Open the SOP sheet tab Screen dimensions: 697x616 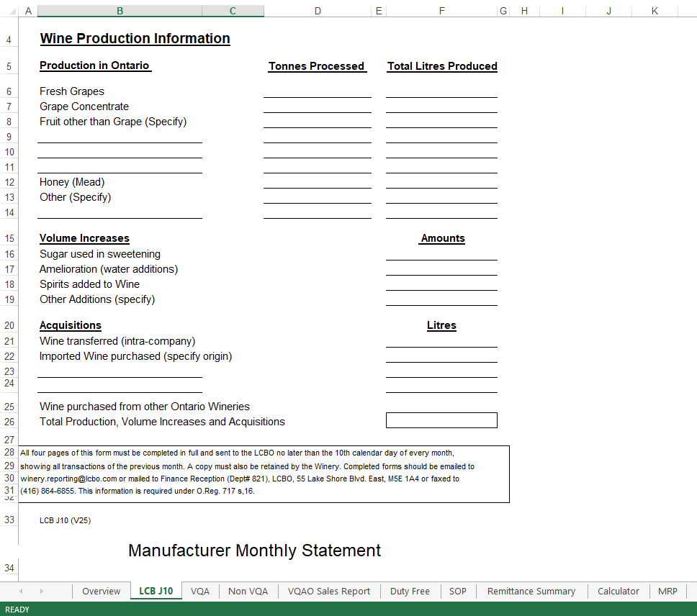coord(458,591)
